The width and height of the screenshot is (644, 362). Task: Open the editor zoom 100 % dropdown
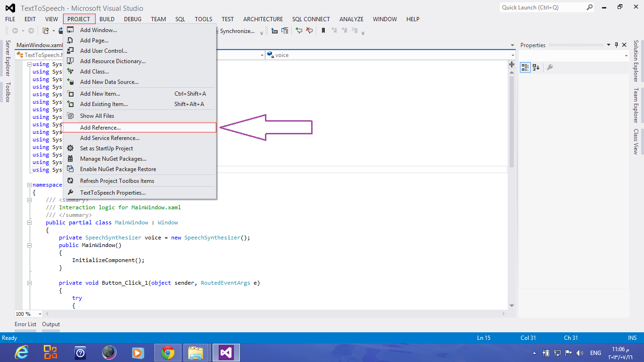(40, 314)
